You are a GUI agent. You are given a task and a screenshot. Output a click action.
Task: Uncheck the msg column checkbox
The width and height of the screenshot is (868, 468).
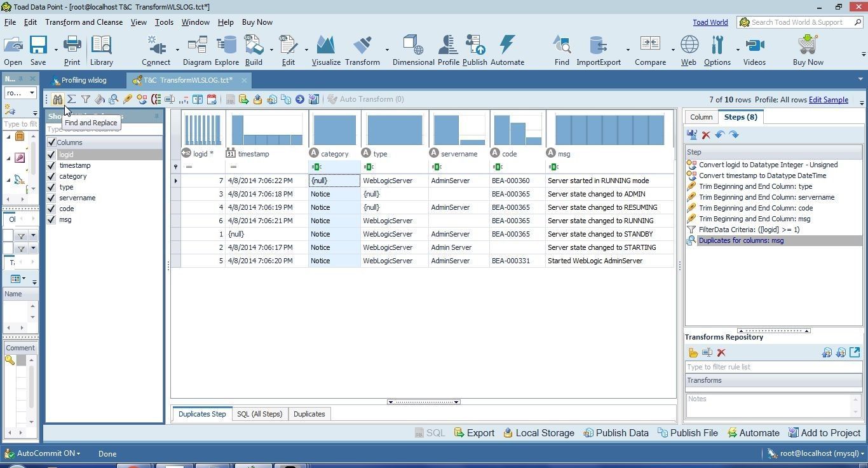[51, 219]
